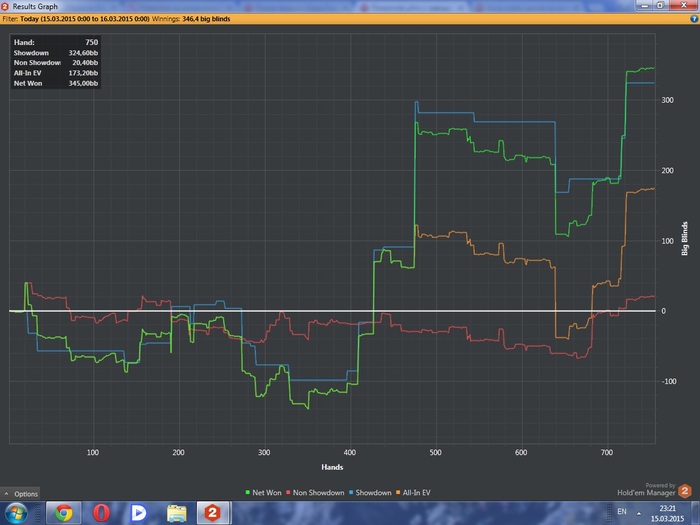Click the Hold'em Manager logo at bottom right
The height and width of the screenshot is (525, 700).
685,491
